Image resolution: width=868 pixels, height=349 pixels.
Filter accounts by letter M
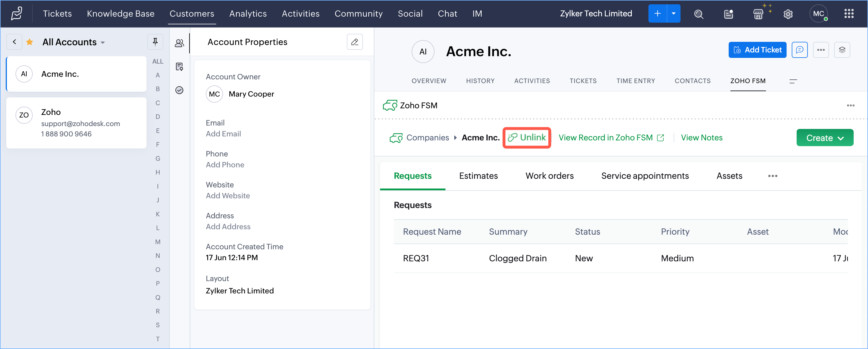click(157, 242)
